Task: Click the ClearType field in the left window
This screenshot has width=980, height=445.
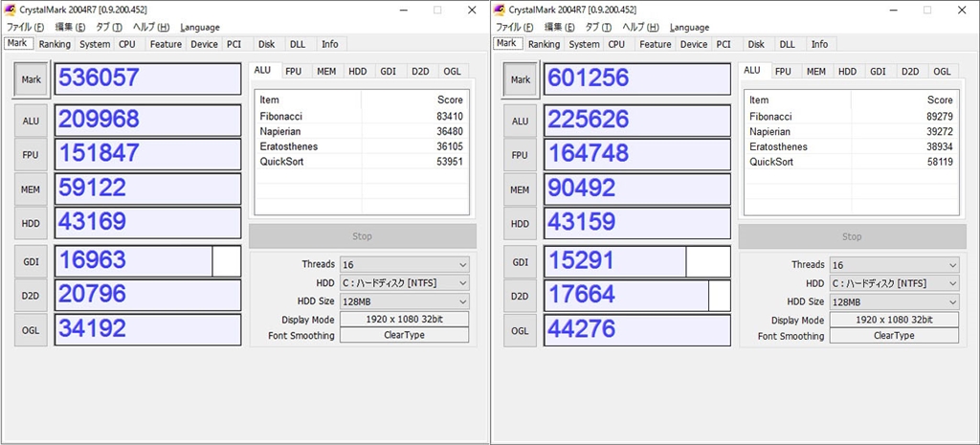Action: click(x=405, y=335)
